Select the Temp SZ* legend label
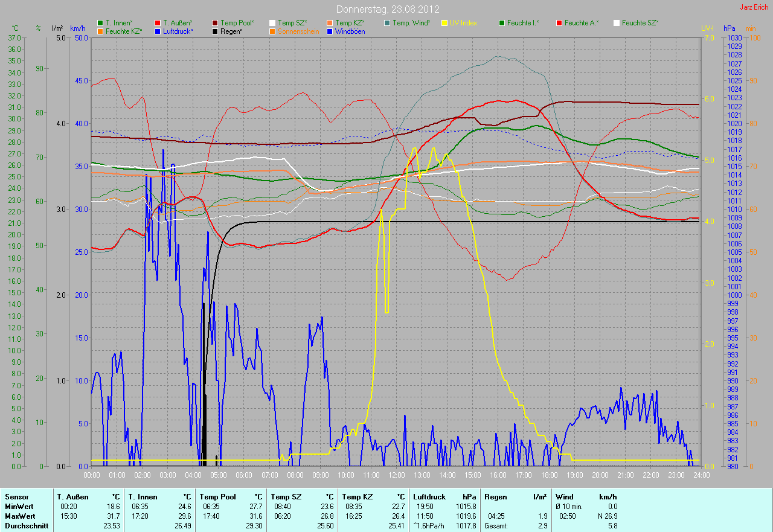Screen dimensions: 773x532 292,23
